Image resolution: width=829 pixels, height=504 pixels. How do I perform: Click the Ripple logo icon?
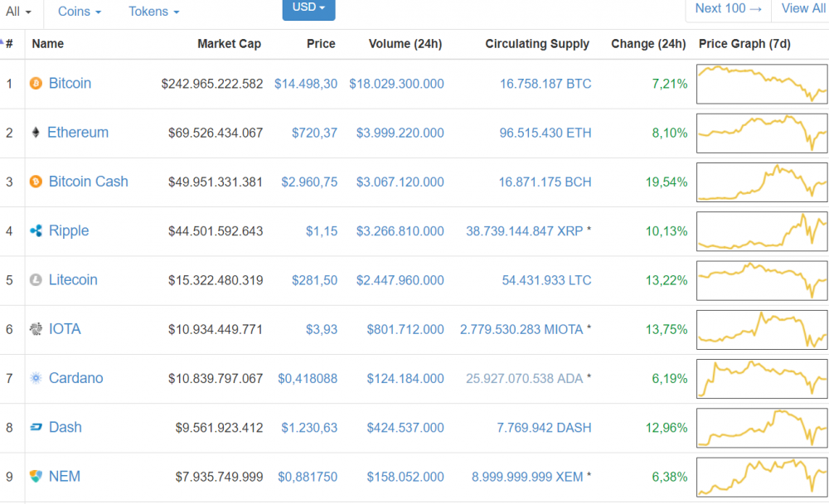point(36,231)
